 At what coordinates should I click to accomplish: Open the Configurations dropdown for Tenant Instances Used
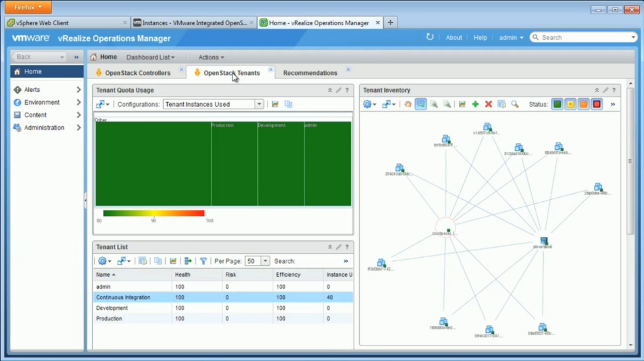[259, 104]
